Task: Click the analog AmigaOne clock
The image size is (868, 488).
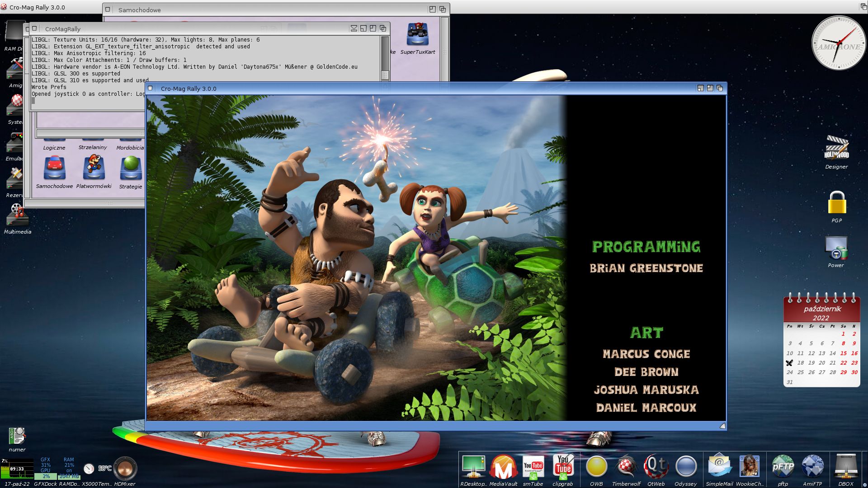Action: 839,43
